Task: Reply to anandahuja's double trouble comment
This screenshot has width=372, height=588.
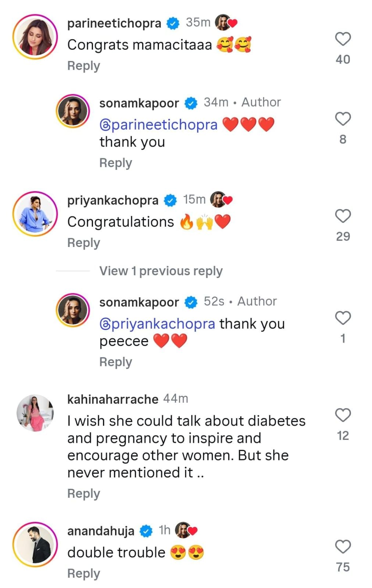Action: pyautogui.click(x=83, y=574)
